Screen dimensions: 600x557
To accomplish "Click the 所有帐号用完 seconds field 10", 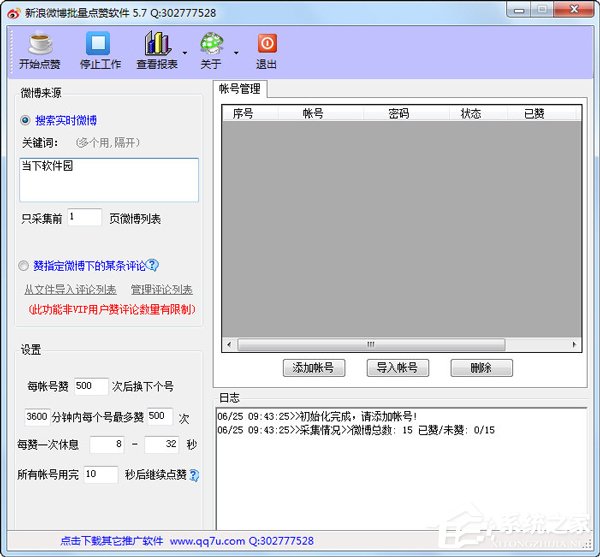I will pos(101,474).
